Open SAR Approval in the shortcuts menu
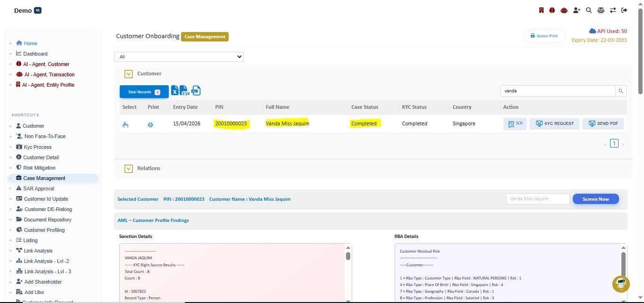Image resolution: width=644 pixels, height=303 pixels. [x=39, y=188]
